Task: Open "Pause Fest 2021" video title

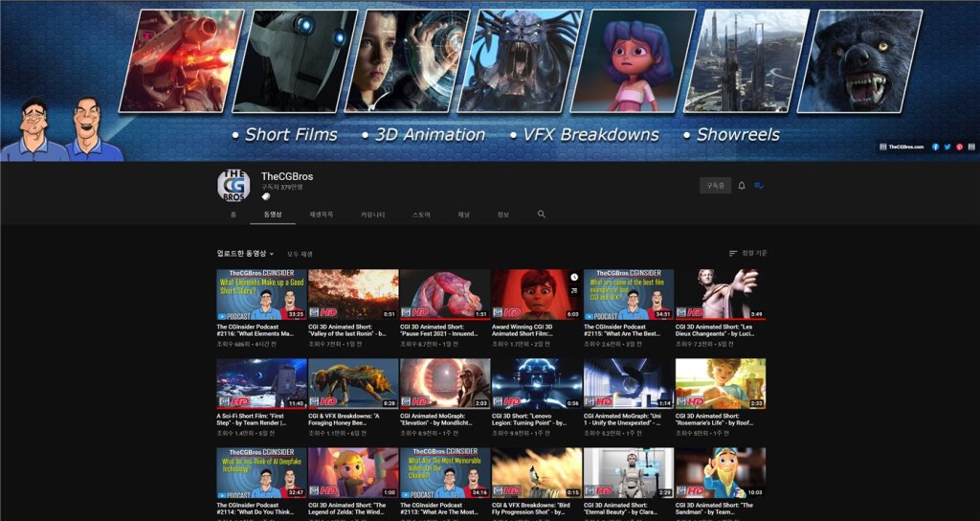Action: coord(439,330)
